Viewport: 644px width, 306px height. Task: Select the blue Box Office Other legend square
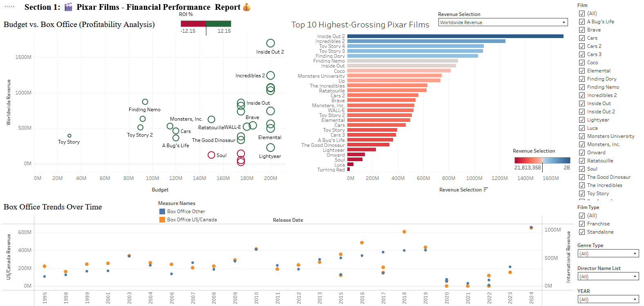[x=162, y=211]
